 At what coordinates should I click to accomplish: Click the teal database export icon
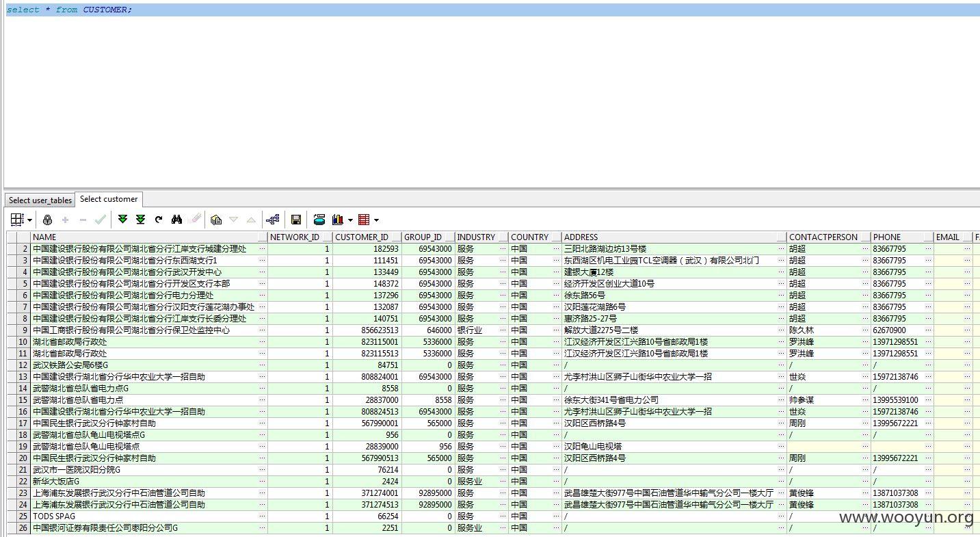(319, 220)
